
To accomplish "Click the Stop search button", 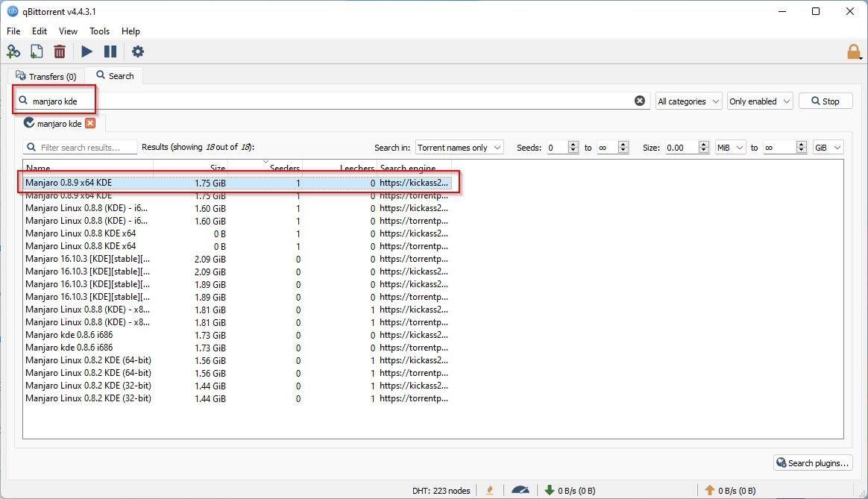I will 825,101.
